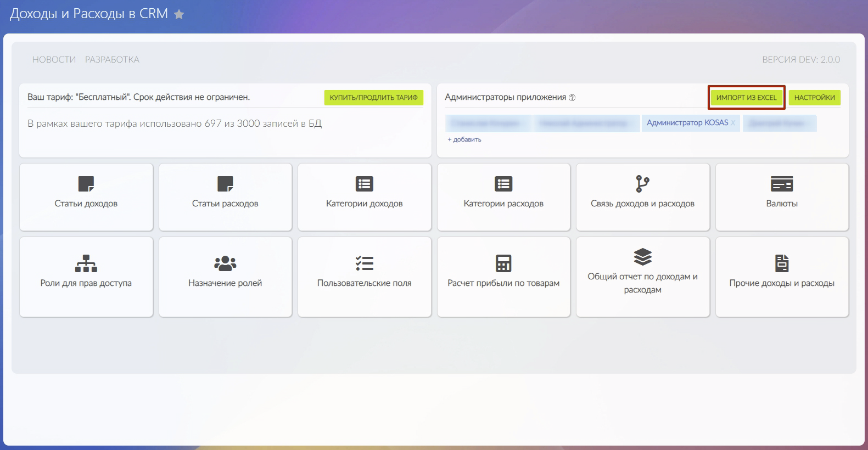Screen dimensions: 868x450
Task: Click the Общий отчет по доходам и расходам label
Action: pos(642,283)
